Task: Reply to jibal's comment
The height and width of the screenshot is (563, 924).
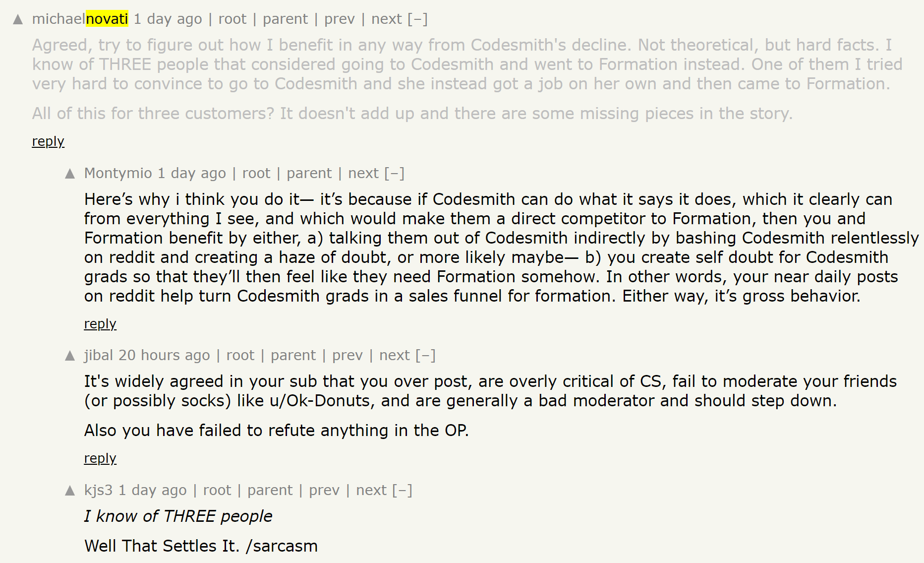Action: coord(100,458)
